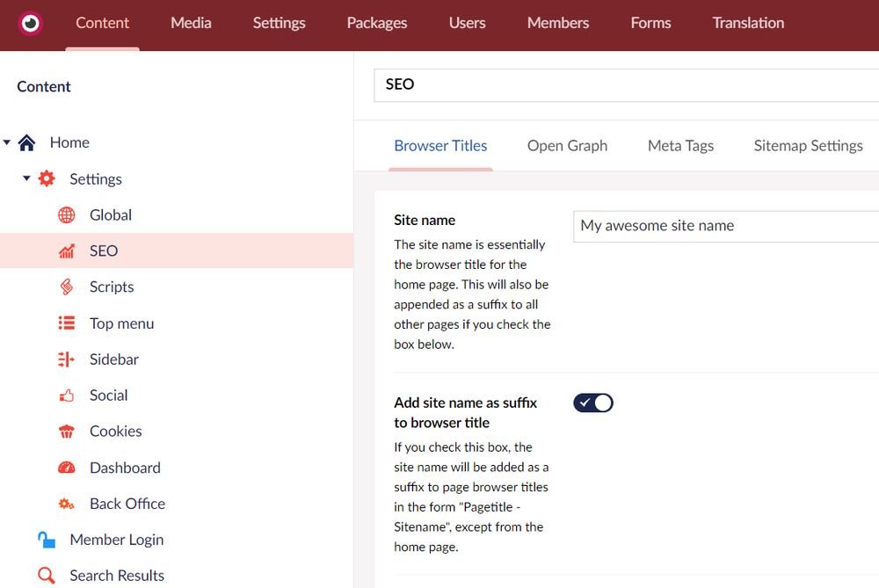Open the Forms section
This screenshot has height=588, width=879.
coord(650,23)
